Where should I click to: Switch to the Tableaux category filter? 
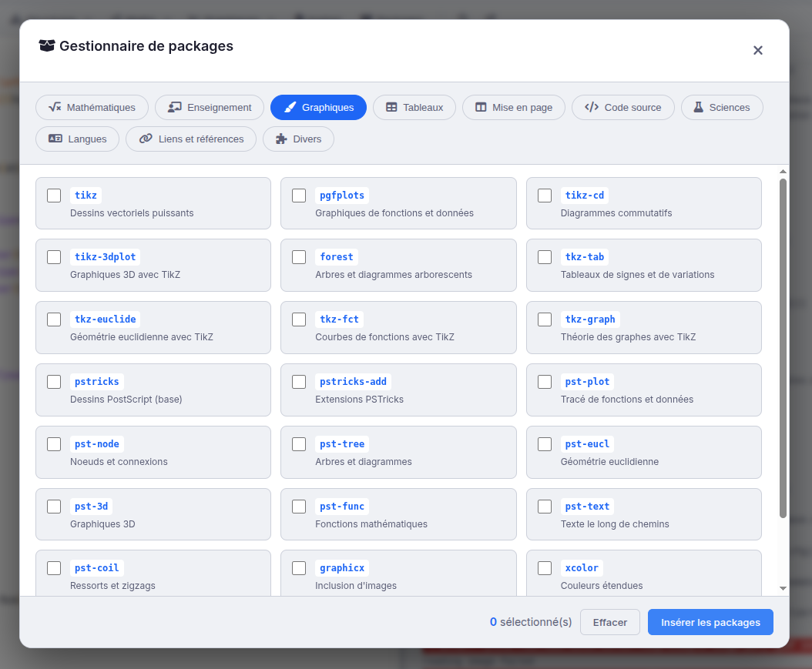(414, 107)
